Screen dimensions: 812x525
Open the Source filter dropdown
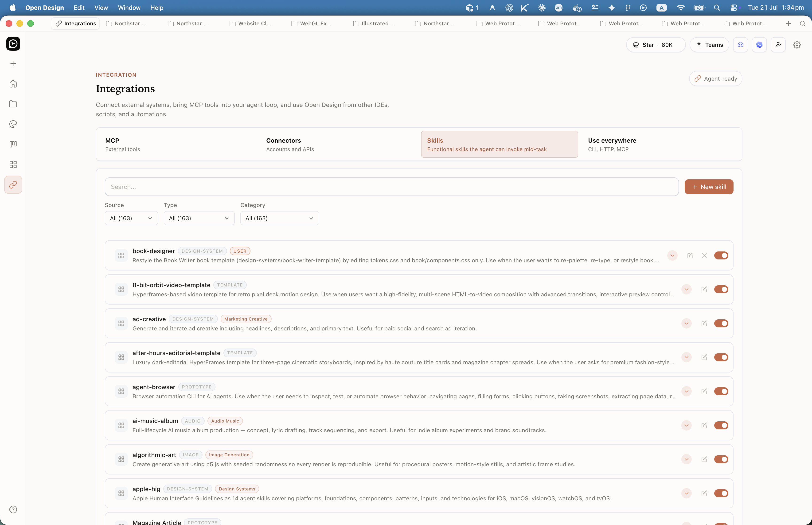click(x=131, y=218)
